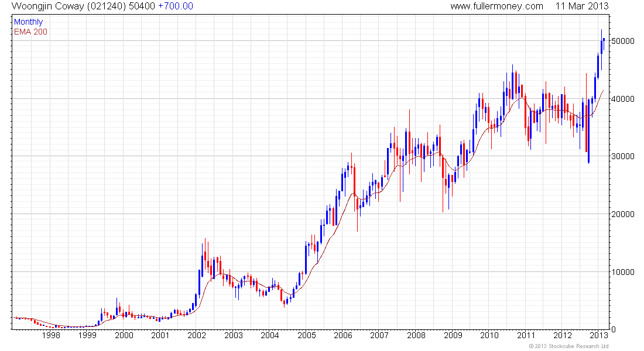Click the 2011 x-axis label
644x351 pixels.
[x=526, y=335]
